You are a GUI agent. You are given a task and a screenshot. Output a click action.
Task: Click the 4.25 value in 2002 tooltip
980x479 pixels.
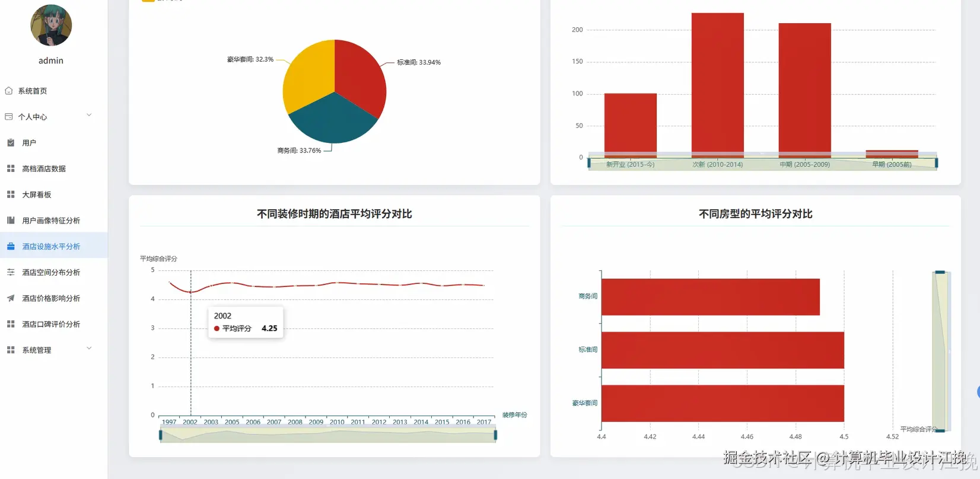pyautogui.click(x=269, y=328)
